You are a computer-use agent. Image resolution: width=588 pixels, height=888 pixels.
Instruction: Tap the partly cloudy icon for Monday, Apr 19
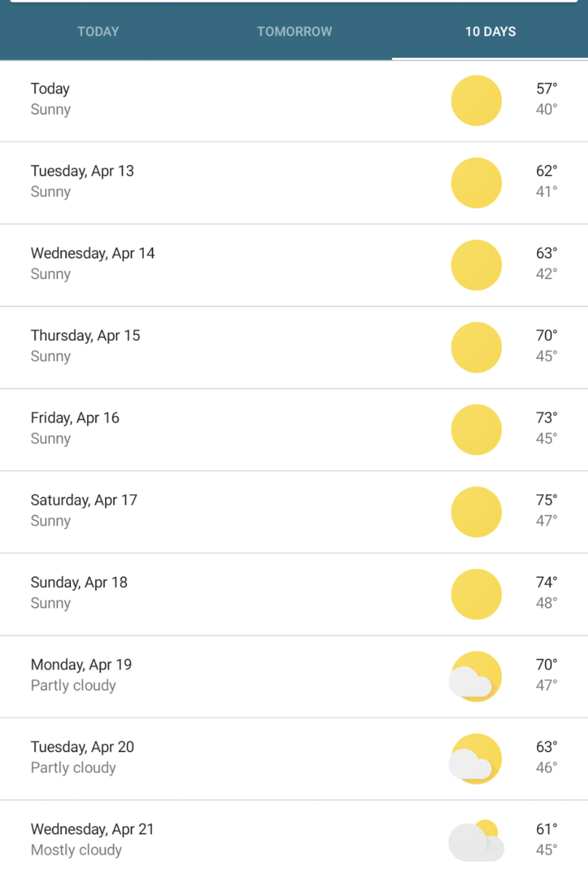click(475, 676)
